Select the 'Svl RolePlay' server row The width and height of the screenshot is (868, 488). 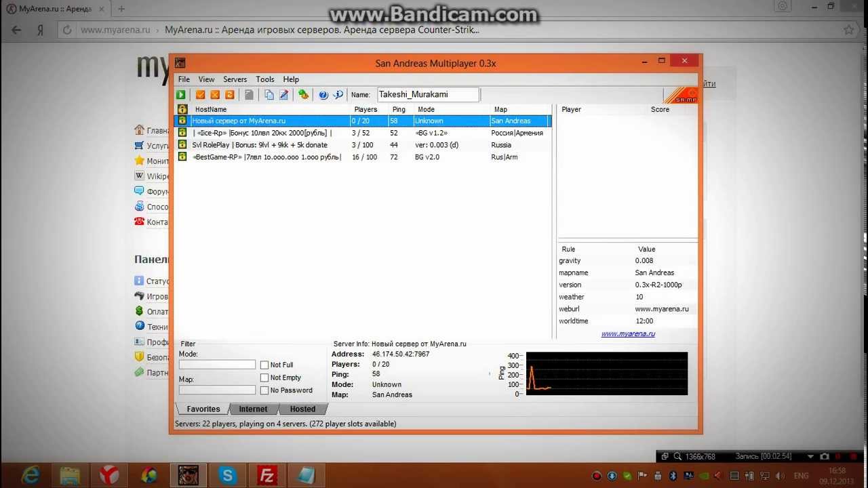tap(363, 145)
